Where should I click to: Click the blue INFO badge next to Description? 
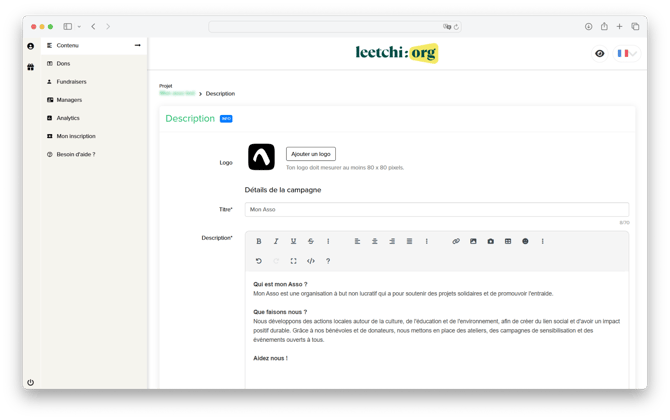[x=226, y=119]
